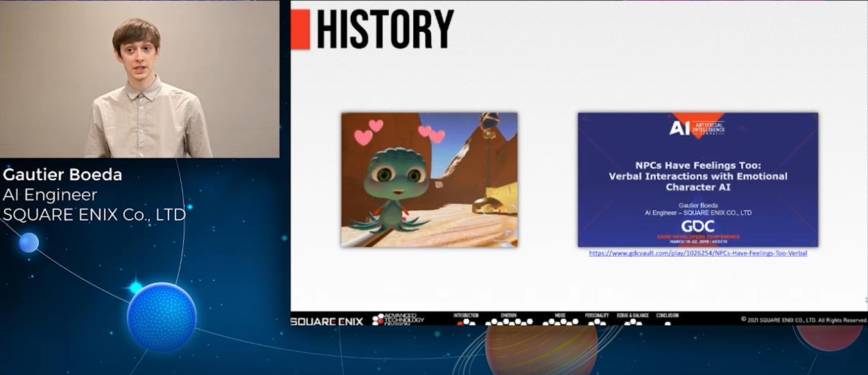The image size is (868, 375).
Task: Click the GDC logo on slide thumbnail
Action: click(697, 227)
